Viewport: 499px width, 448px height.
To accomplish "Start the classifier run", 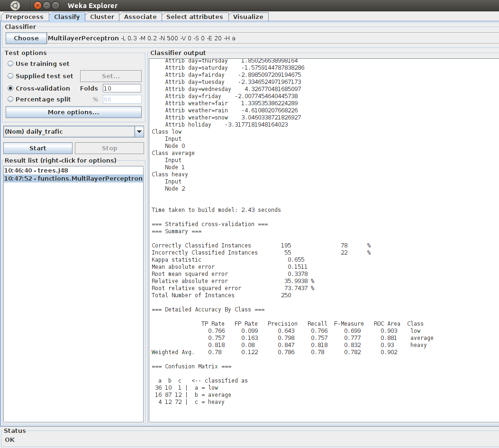I will pyautogui.click(x=38, y=148).
